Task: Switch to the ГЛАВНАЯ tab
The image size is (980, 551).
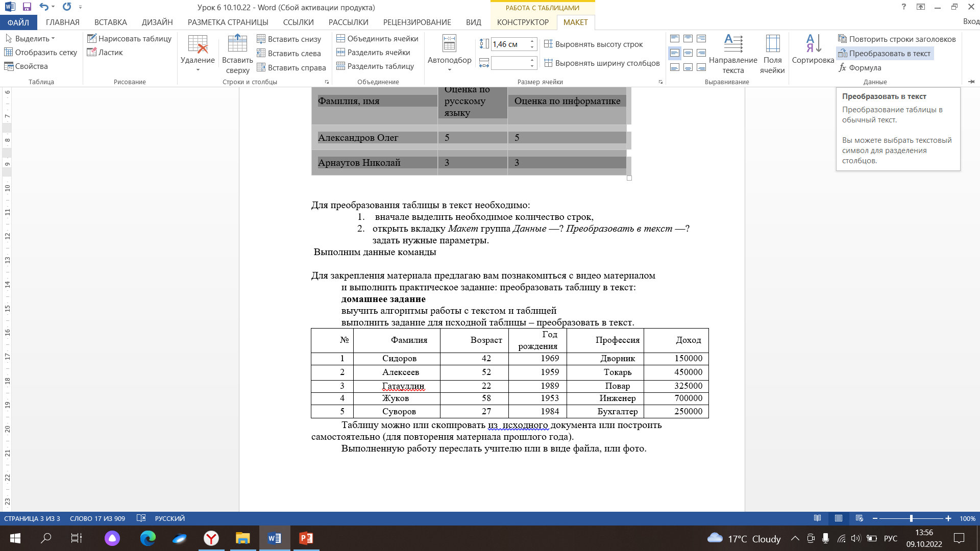Action: 63,22
